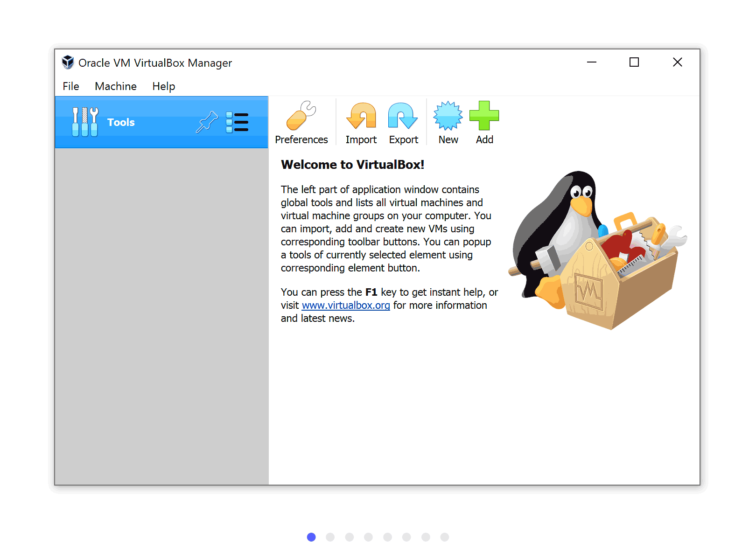This screenshot has width=756, height=542.
Task: Open the Help menu
Action: pos(164,86)
